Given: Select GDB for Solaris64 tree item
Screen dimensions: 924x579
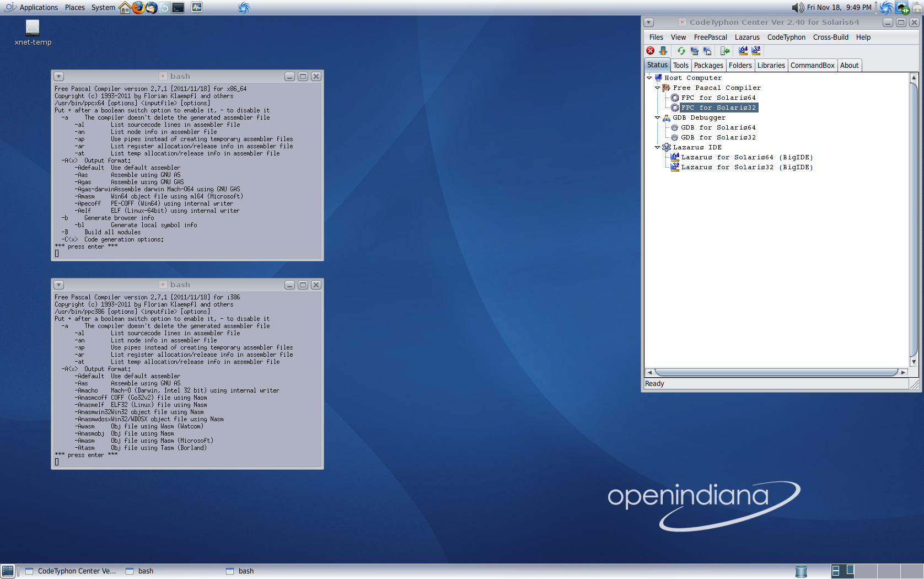Looking at the screenshot, I should [718, 127].
